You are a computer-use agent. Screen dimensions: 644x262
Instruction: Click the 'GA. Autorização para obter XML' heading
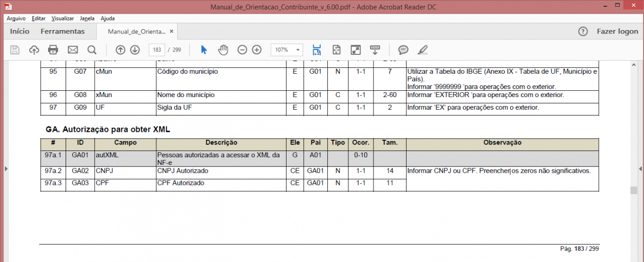(x=108, y=130)
